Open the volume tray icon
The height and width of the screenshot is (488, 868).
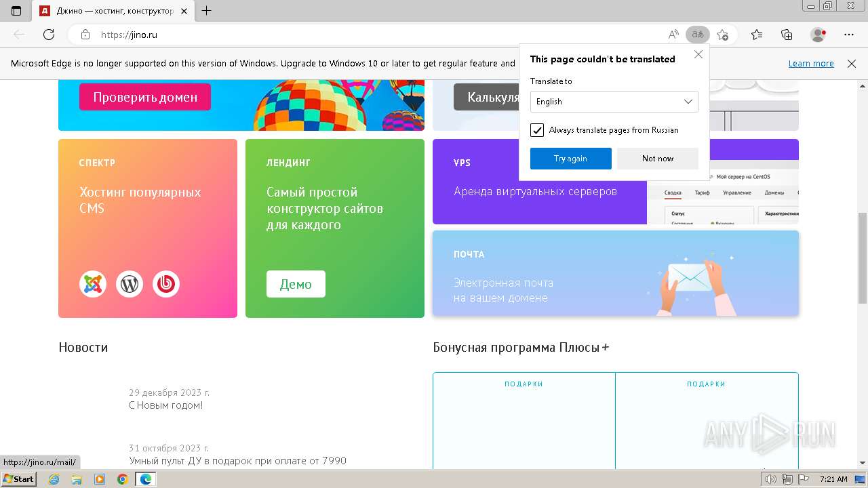click(x=772, y=479)
